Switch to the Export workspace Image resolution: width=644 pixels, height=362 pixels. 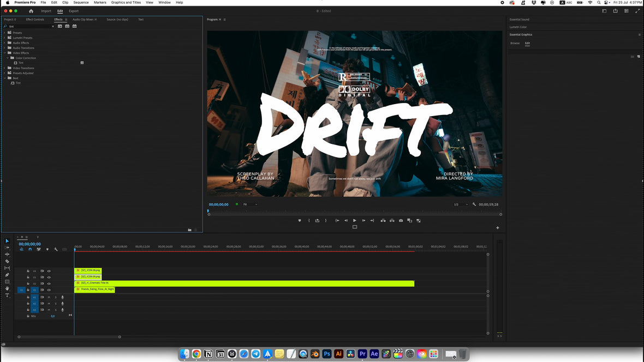(73, 11)
